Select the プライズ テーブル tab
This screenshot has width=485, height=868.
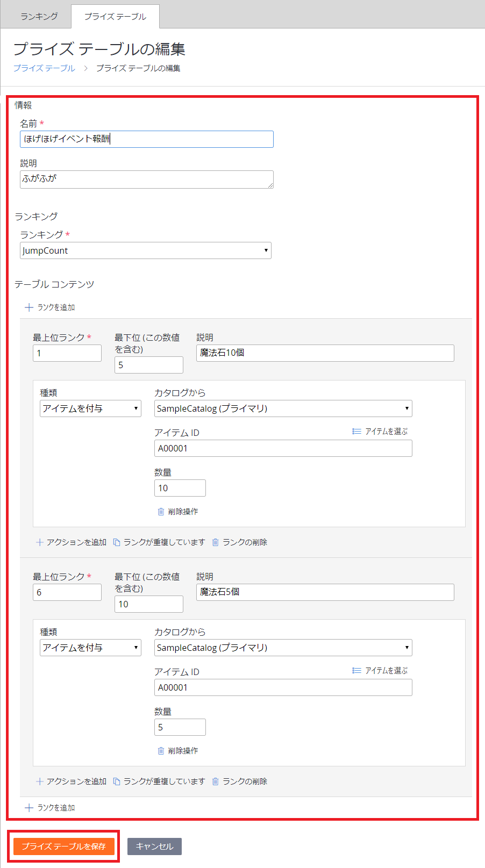pyautogui.click(x=115, y=17)
